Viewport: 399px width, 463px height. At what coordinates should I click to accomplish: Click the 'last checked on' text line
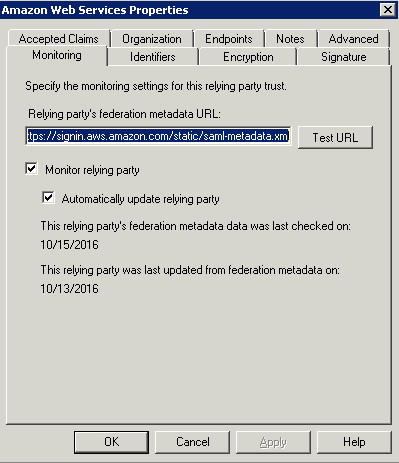click(196, 226)
